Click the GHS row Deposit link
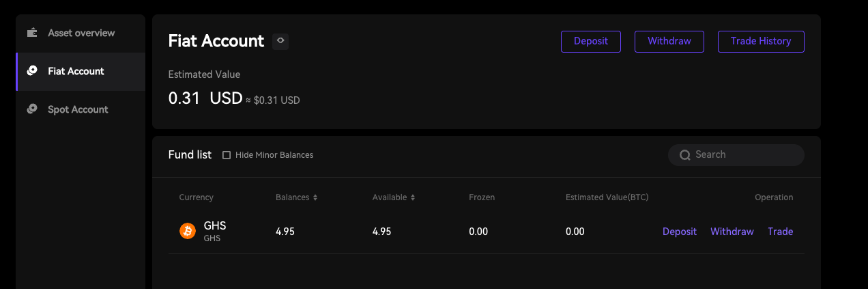 [679, 232]
